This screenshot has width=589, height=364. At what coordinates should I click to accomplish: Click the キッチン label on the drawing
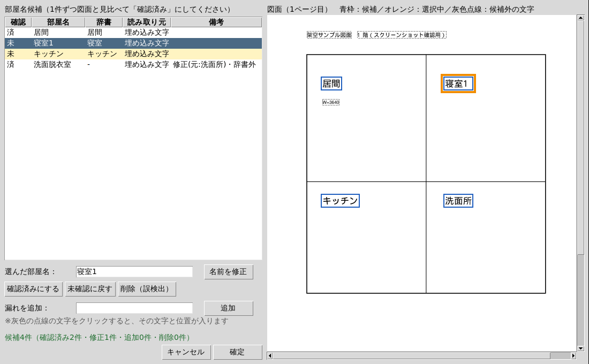[x=341, y=201]
